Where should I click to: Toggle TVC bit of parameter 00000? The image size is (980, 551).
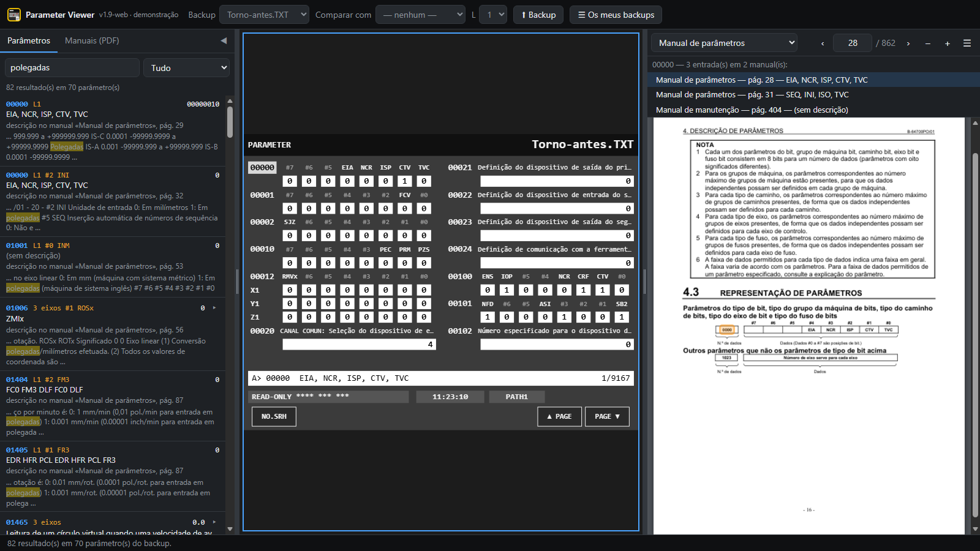coord(424,181)
